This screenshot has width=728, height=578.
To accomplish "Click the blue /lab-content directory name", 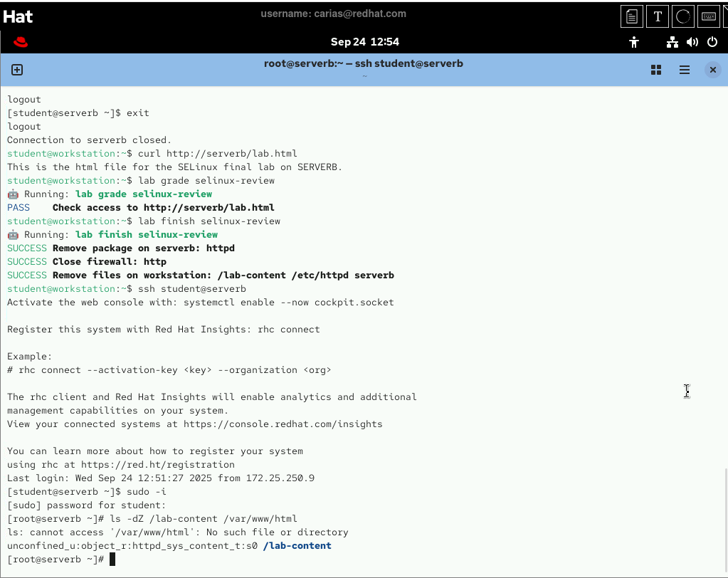I will [x=297, y=546].
